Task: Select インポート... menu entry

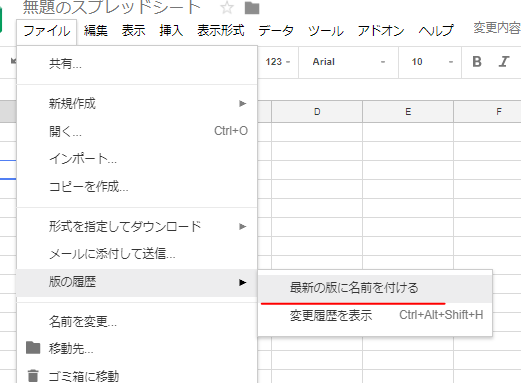Action: (x=137, y=159)
